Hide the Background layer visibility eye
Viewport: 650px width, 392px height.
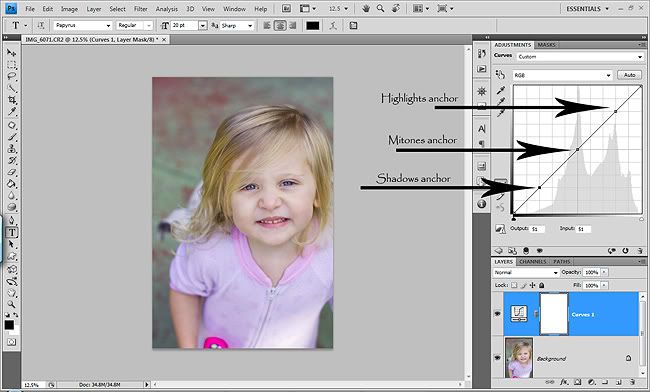click(498, 358)
